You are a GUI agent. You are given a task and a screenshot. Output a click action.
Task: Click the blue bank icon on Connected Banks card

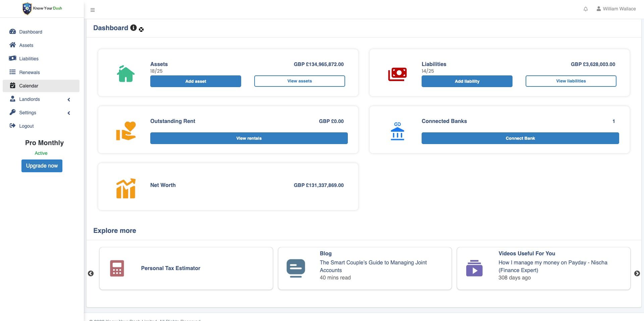tap(397, 131)
